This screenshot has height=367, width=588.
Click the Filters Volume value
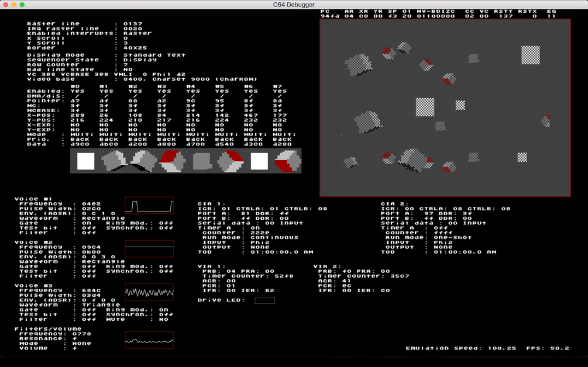coord(75,348)
